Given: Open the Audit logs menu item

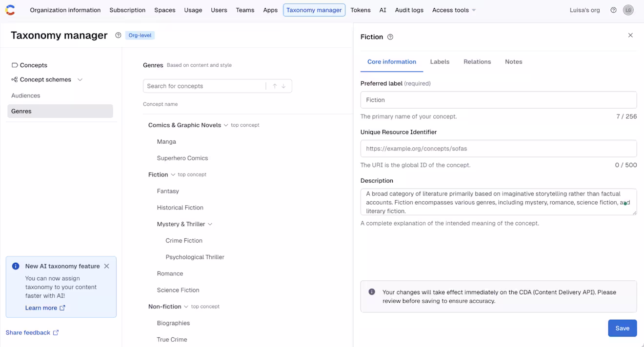Looking at the screenshot, I should tap(409, 10).
